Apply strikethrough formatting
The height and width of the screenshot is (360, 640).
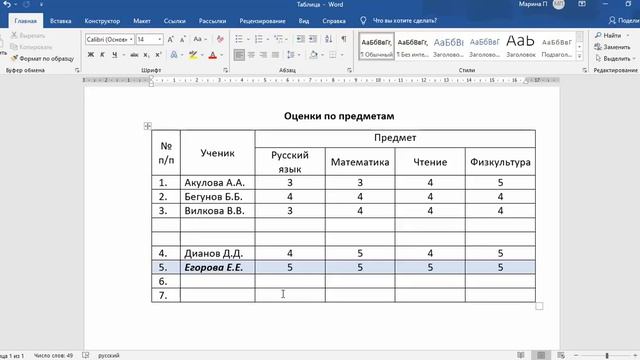tap(134, 55)
